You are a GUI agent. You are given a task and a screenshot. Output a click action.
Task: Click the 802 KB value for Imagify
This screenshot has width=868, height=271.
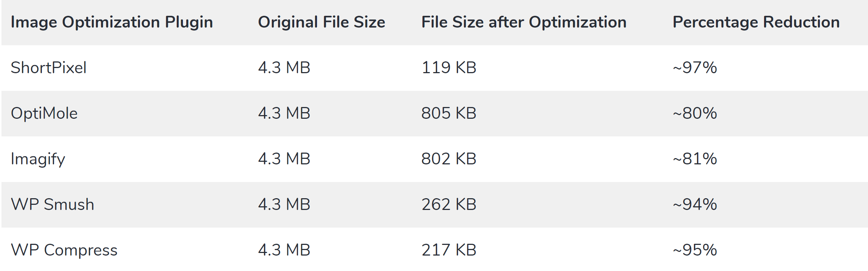tap(449, 159)
